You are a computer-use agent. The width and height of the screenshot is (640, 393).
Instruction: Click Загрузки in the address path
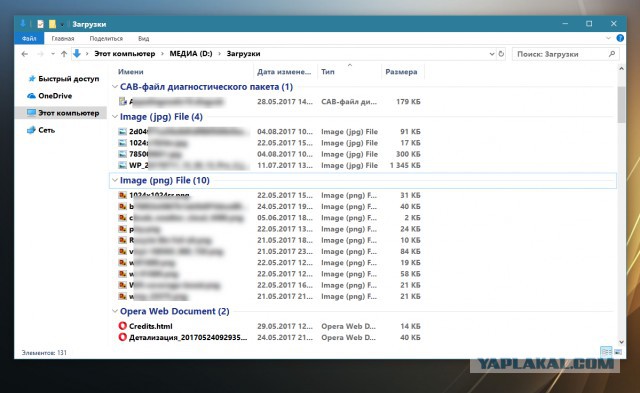(243, 54)
